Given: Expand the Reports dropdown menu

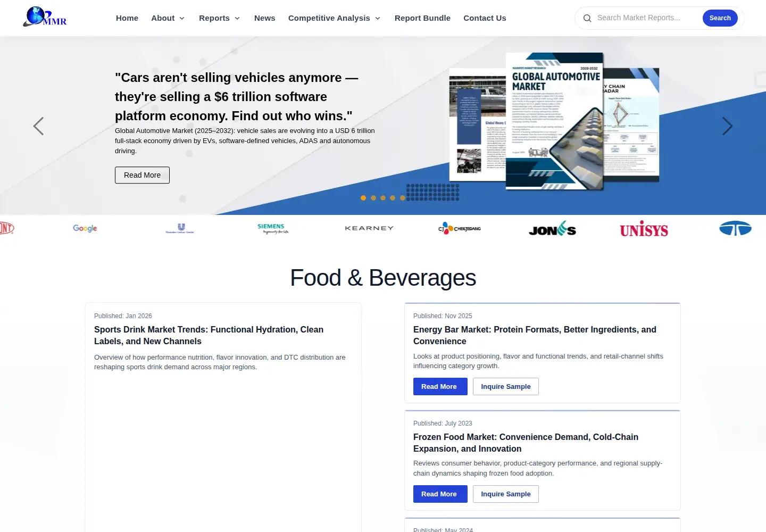Looking at the screenshot, I should pos(220,18).
